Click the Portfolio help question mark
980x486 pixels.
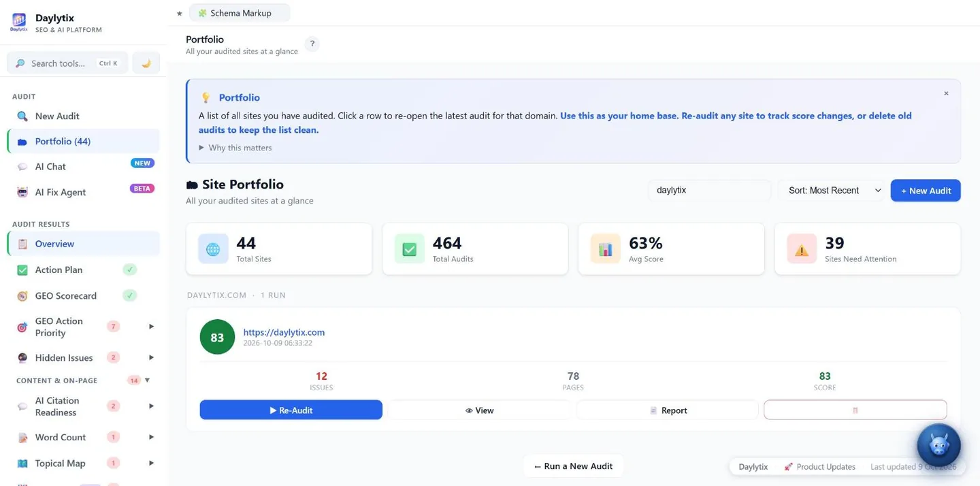pyautogui.click(x=312, y=44)
